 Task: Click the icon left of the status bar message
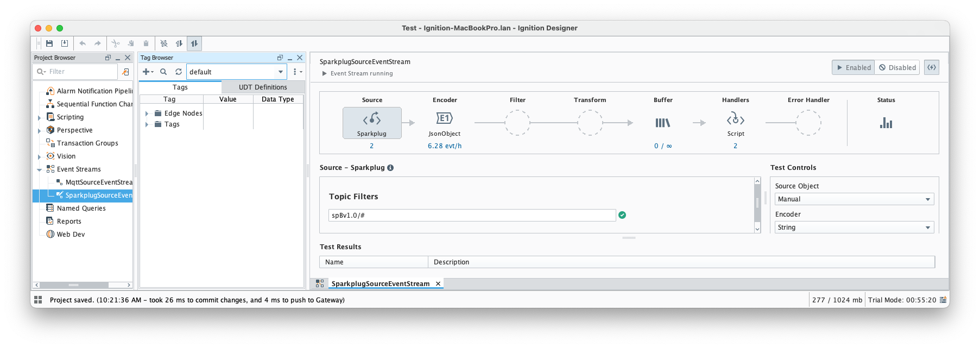click(x=38, y=300)
